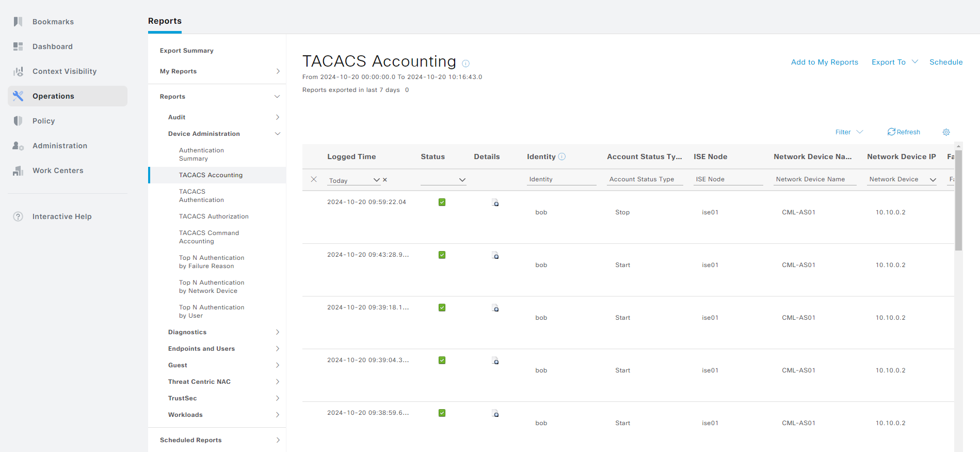Open the Export To dropdown
The width and height of the screenshot is (980, 452).
click(895, 62)
